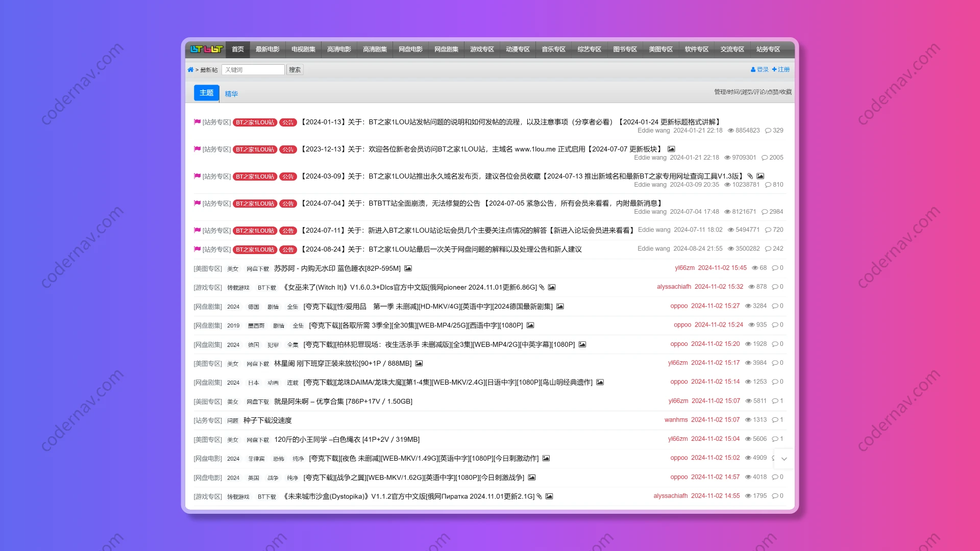Click the login user icon
Viewport: 980px width, 551px height.
(753, 70)
